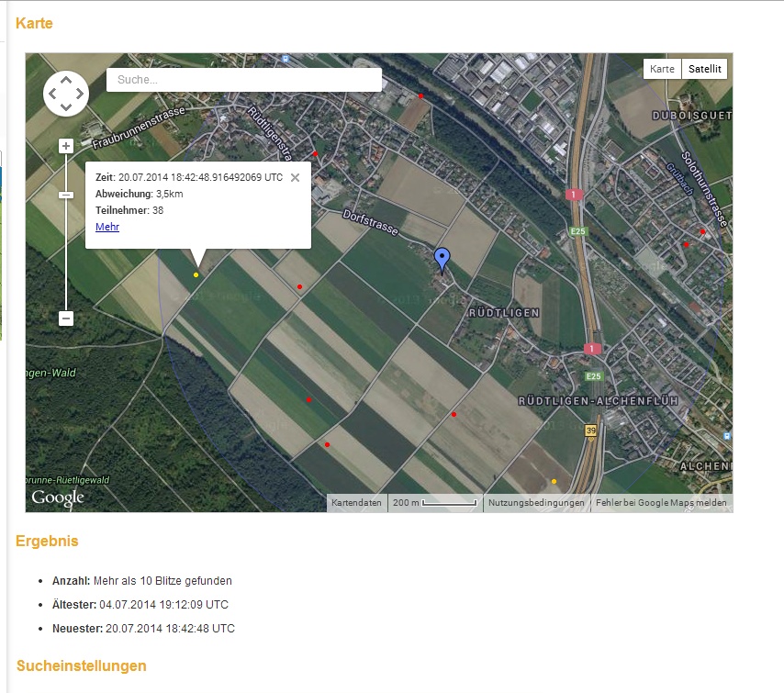Pan the map down with the arrow control
This screenshot has width=784, height=693.
(x=66, y=107)
